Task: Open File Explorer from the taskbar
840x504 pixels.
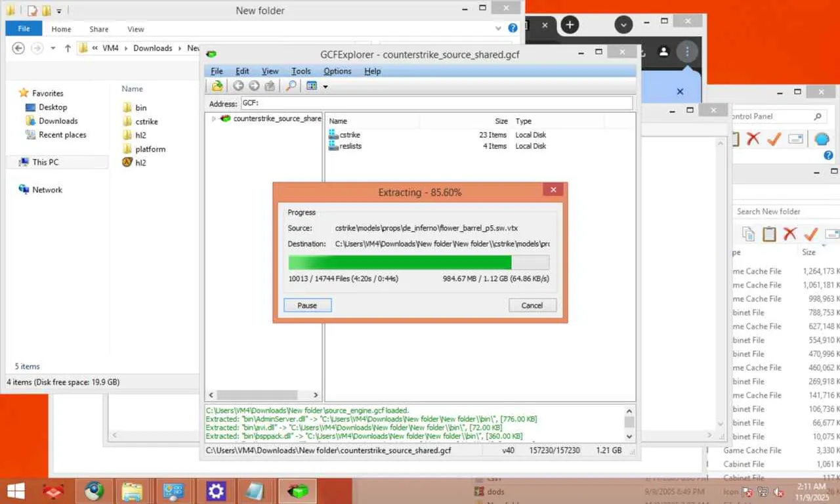Action: [x=132, y=491]
